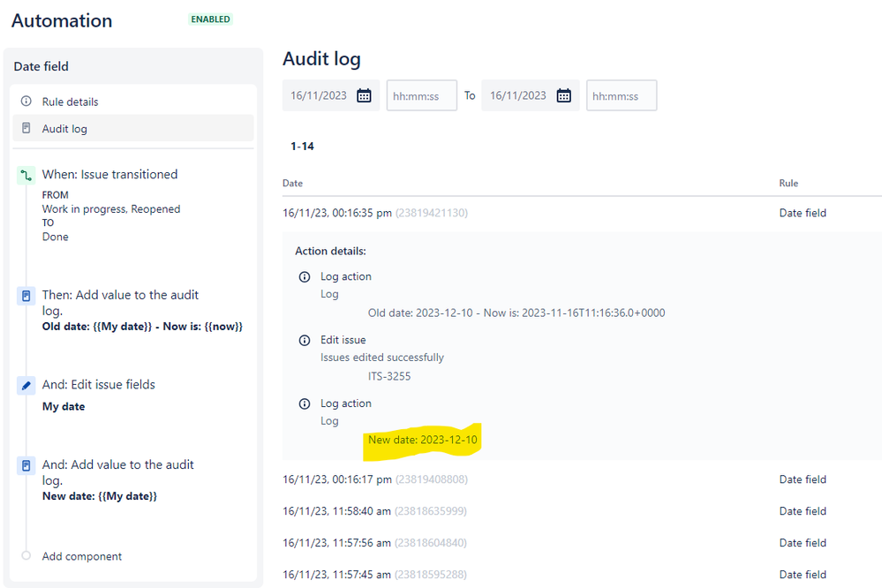Click the Rule column header
This screenshot has width=882, height=588.
788,183
